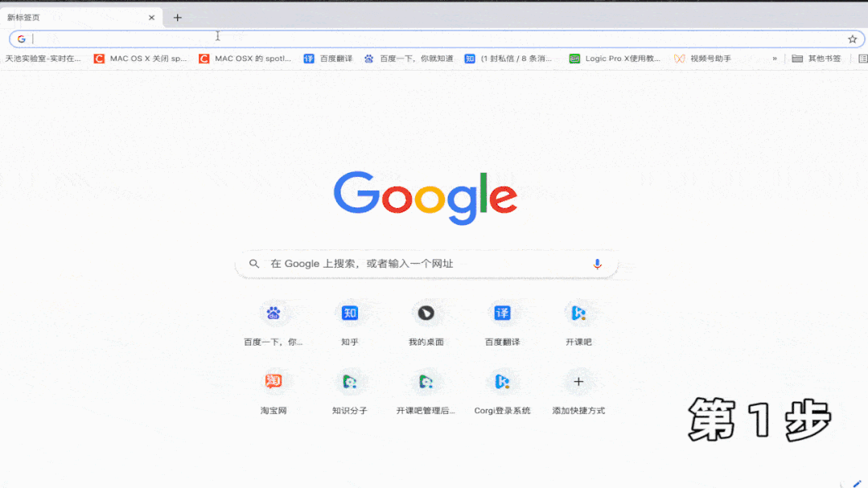Open the 知识分子 shortcut tile
This screenshot has height=488, width=868.
350,382
